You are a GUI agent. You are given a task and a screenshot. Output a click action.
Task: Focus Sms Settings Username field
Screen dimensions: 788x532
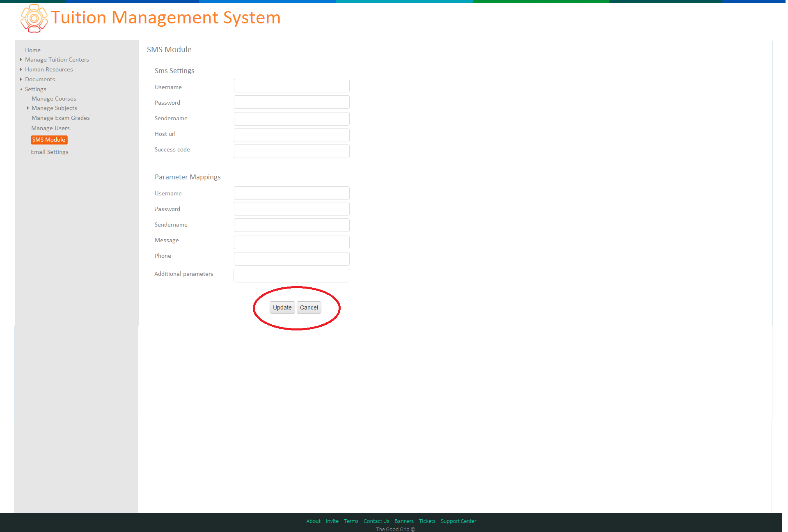[x=292, y=86]
